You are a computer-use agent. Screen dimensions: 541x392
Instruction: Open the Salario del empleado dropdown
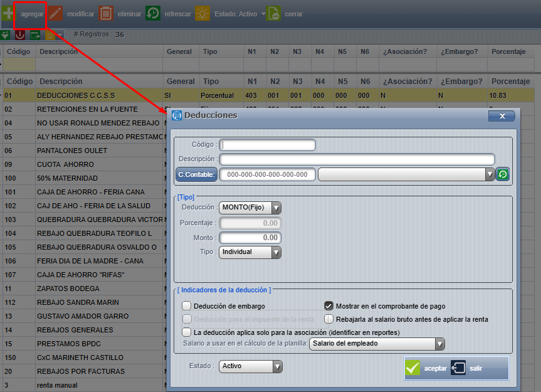click(439, 344)
